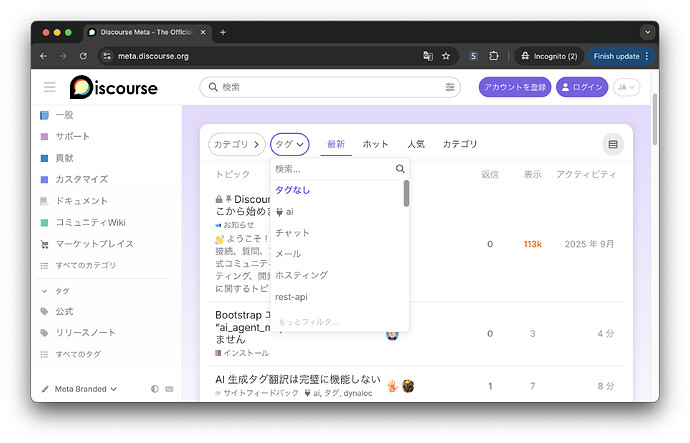Viewport: 690px width, 443px height.
Task: Open the カテゴリ filter dropdown
Action: pyautogui.click(x=237, y=144)
